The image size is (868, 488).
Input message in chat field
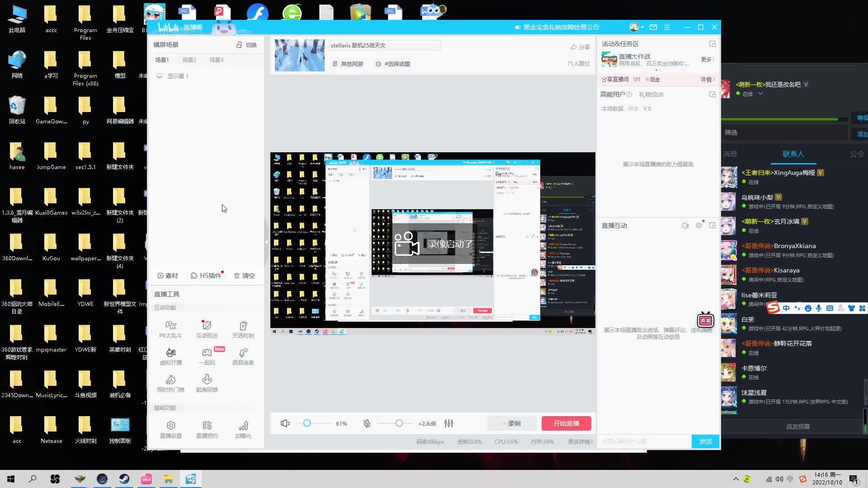(x=644, y=441)
